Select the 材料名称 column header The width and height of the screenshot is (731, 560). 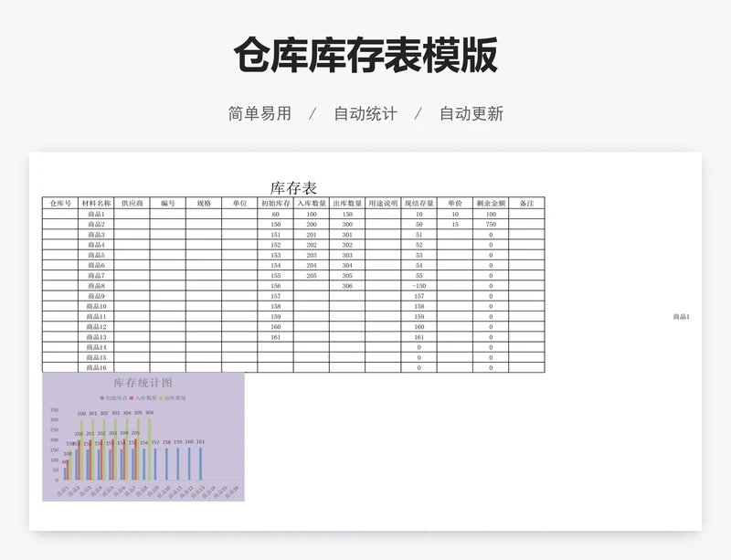[x=96, y=204]
